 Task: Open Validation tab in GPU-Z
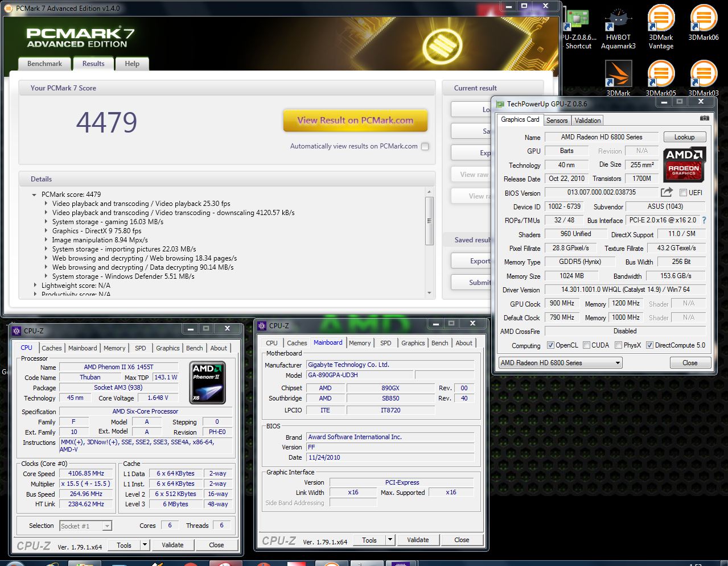coord(587,121)
